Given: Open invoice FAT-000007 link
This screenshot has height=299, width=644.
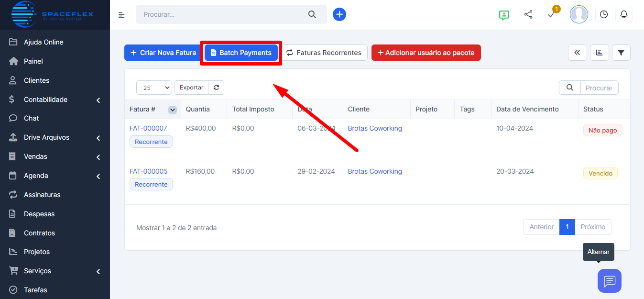Looking at the screenshot, I should pyautogui.click(x=148, y=128).
